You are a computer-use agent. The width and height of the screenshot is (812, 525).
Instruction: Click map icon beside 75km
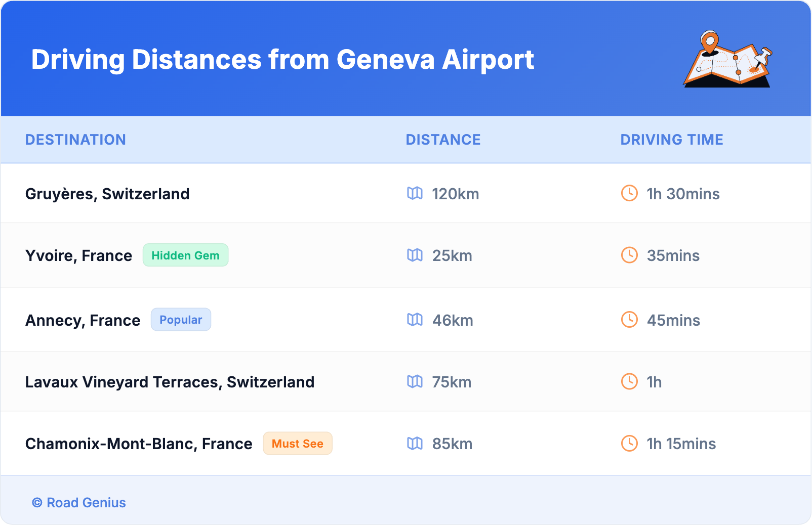[415, 381]
